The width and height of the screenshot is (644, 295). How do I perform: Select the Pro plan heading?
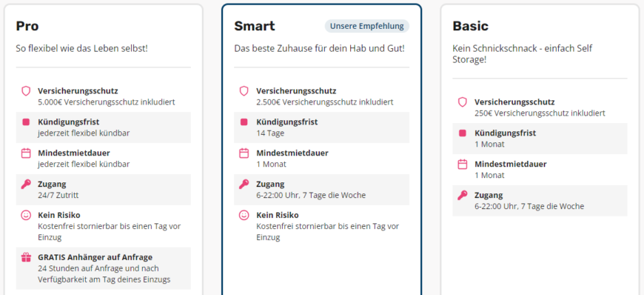pos(27,26)
